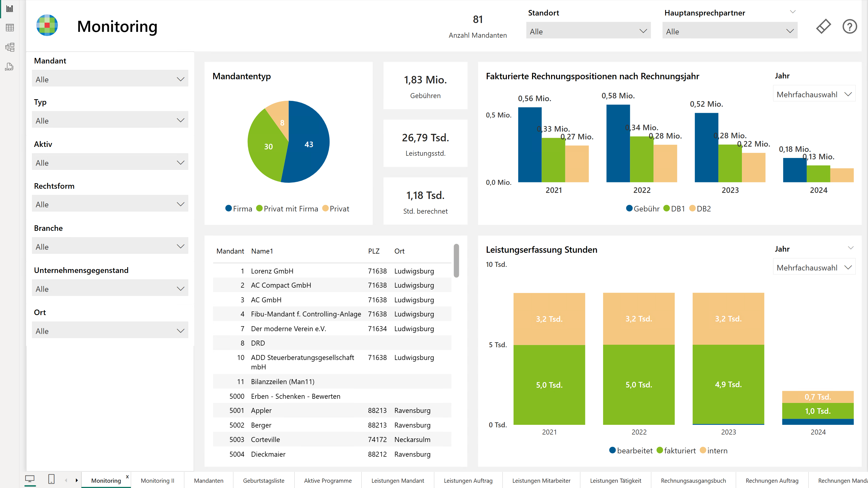Select the Lorenz GmbH table row
The width and height of the screenshot is (868, 488).
(x=332, y=271)
